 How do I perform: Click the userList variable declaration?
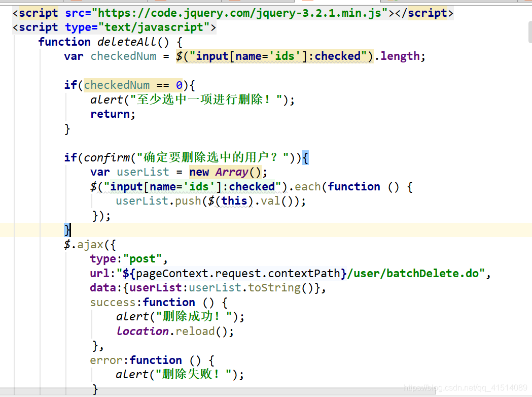(x=143, y=172)
